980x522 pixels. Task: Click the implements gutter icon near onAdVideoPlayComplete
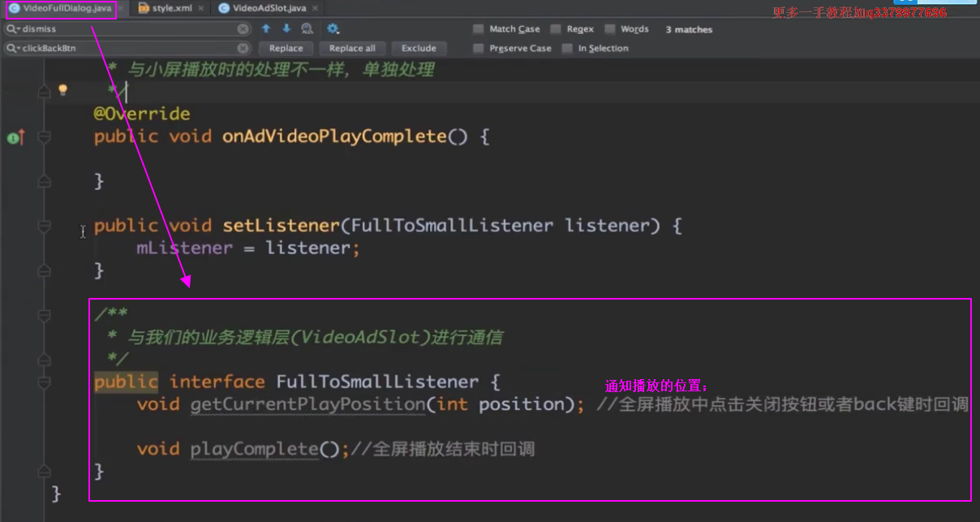click(15, 138)
